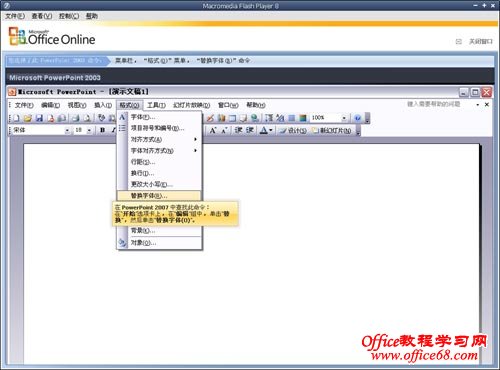The image size is (500, 370).
Task: Open Flash Player 查看 menu
Action: point(42,16)
